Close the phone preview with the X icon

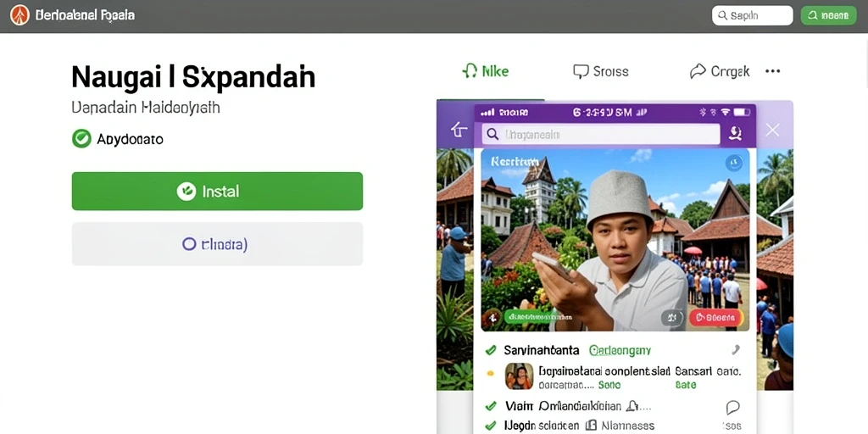click(772, 130)
